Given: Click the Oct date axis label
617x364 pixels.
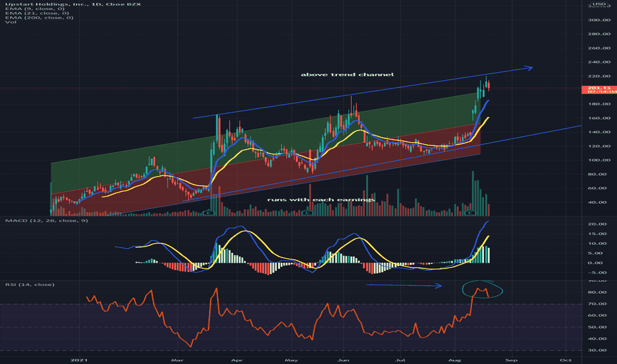Looking at the screenshot, I should [565, 360].
